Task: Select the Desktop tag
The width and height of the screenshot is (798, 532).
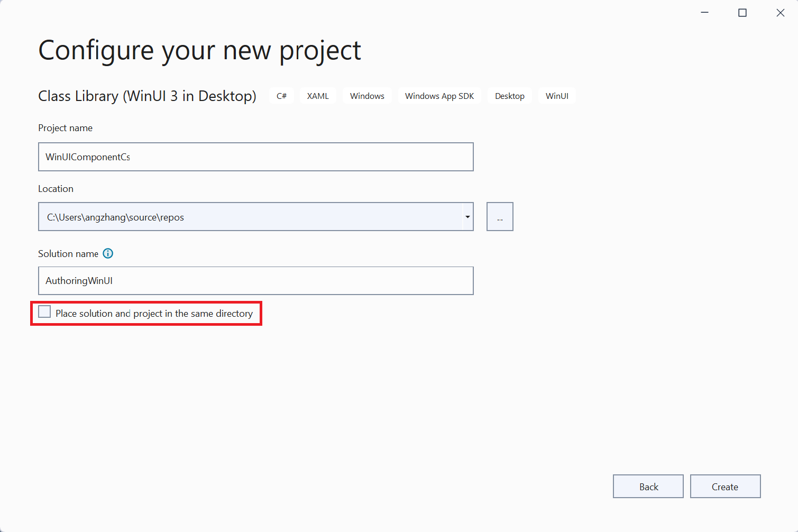Action: click(x=509, y=96)
